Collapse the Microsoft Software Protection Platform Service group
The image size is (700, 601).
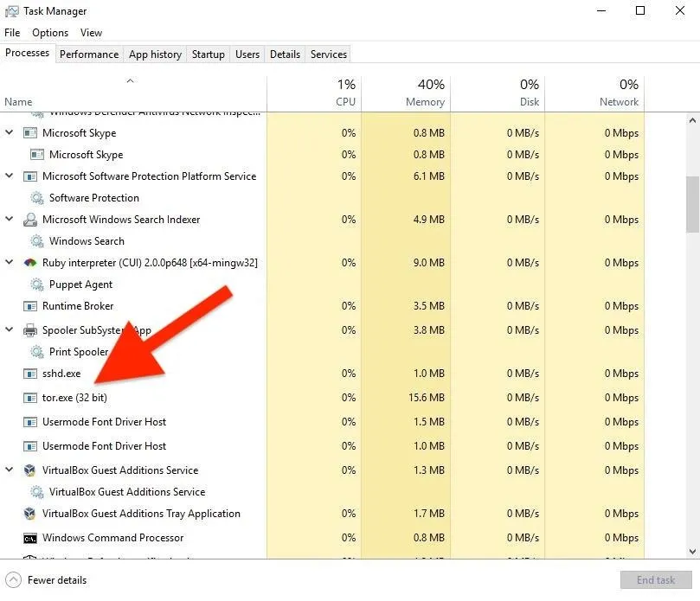point(9,176)
